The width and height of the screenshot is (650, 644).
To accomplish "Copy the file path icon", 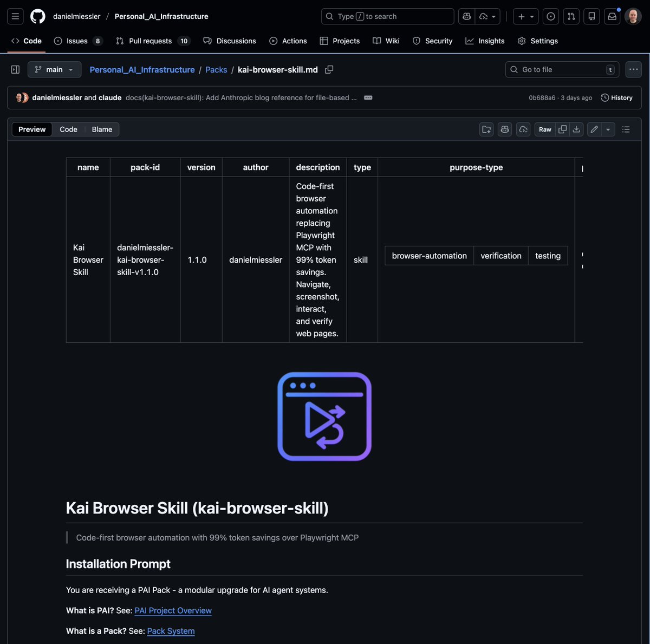I will pos(329,69).
